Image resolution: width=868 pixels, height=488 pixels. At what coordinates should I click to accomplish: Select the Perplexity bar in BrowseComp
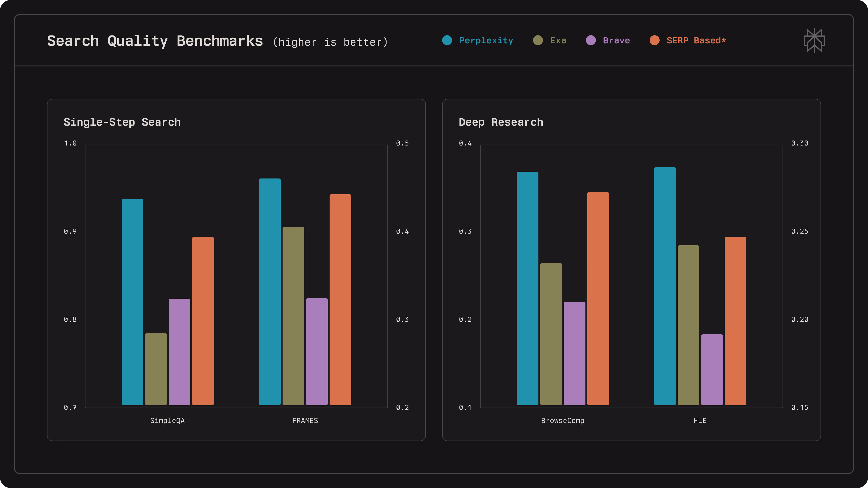tap(527, 288)
